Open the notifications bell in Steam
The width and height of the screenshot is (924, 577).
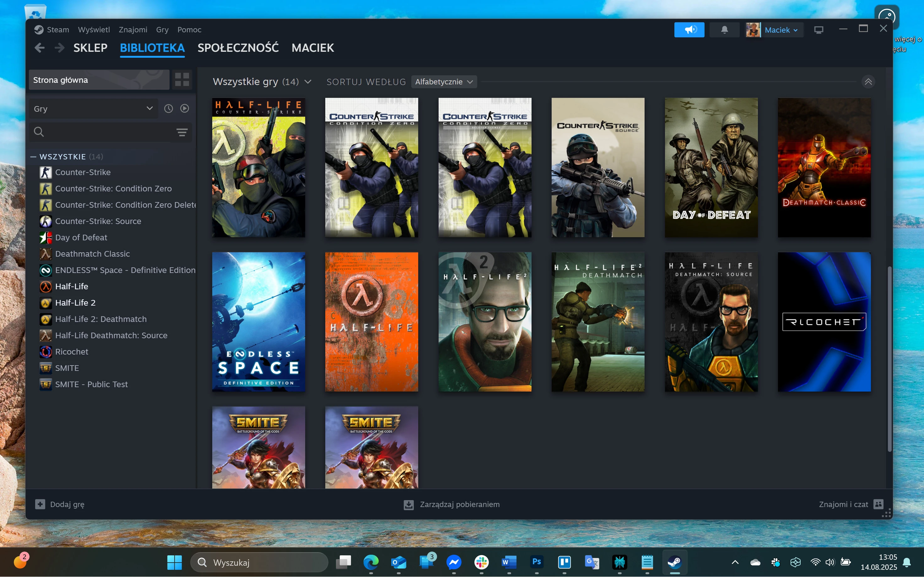pyautogui.click(x=724, y=30)
